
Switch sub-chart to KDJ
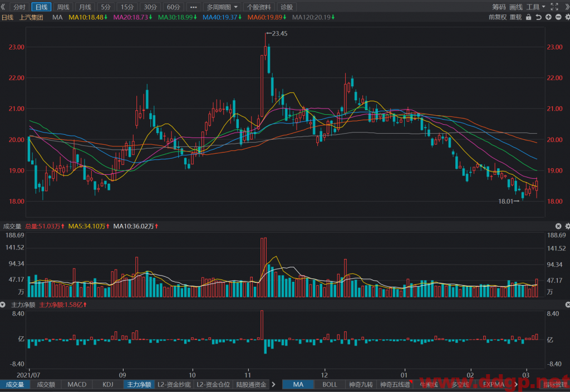(107, 384)
